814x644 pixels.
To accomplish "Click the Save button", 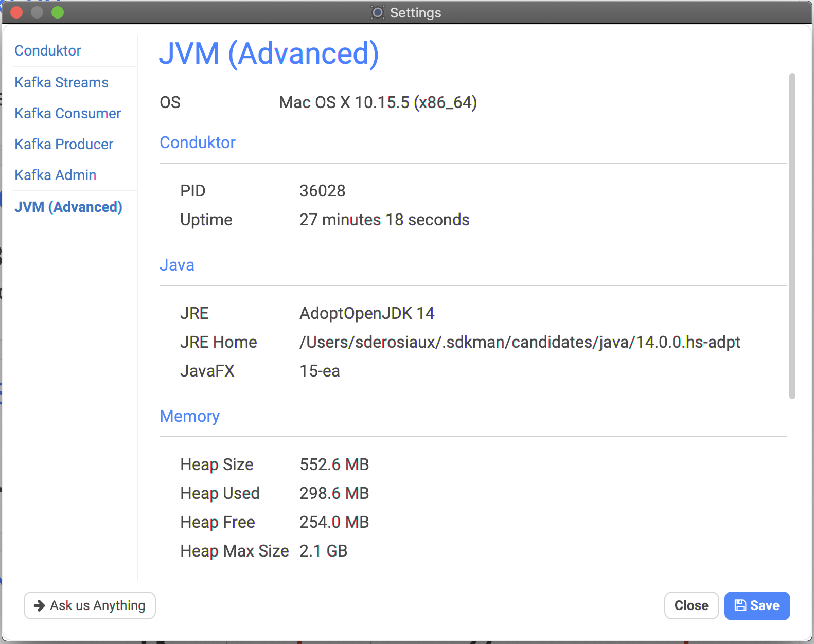I will click(757, 605).
